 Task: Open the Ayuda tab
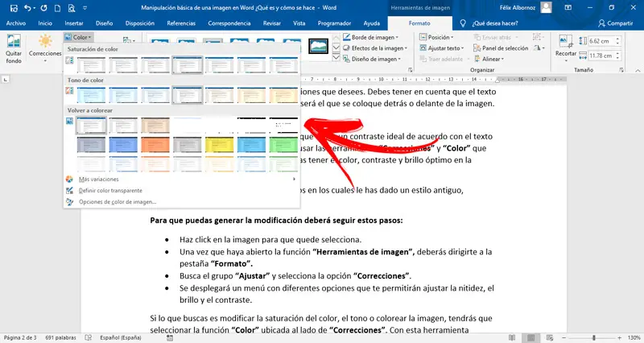click(x=372, y=23)
